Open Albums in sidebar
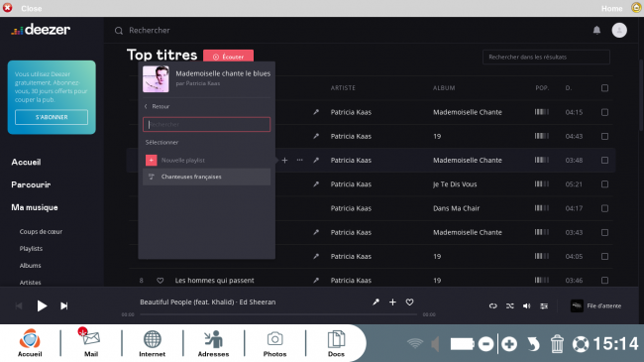Viewport: 644px width, 362px height. [30, 266]
